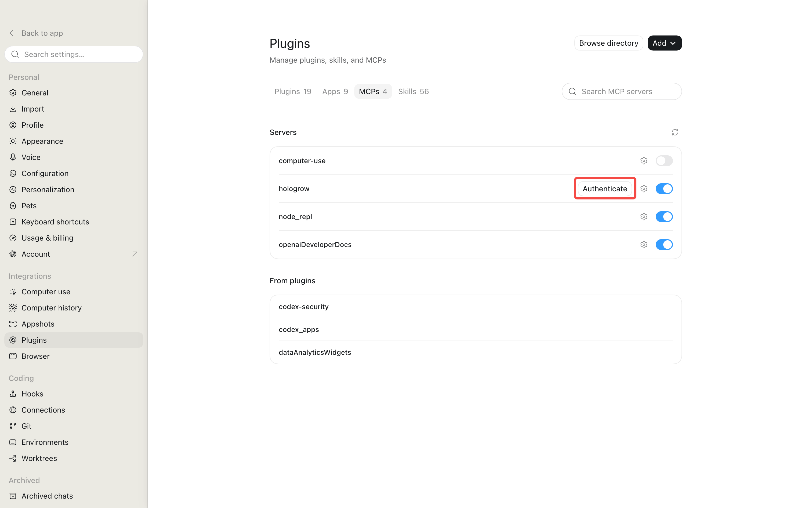Select the dataAnalyticsWidgets plugin row
The width and height of the screenshot is (812, 508).
(476, 352)
